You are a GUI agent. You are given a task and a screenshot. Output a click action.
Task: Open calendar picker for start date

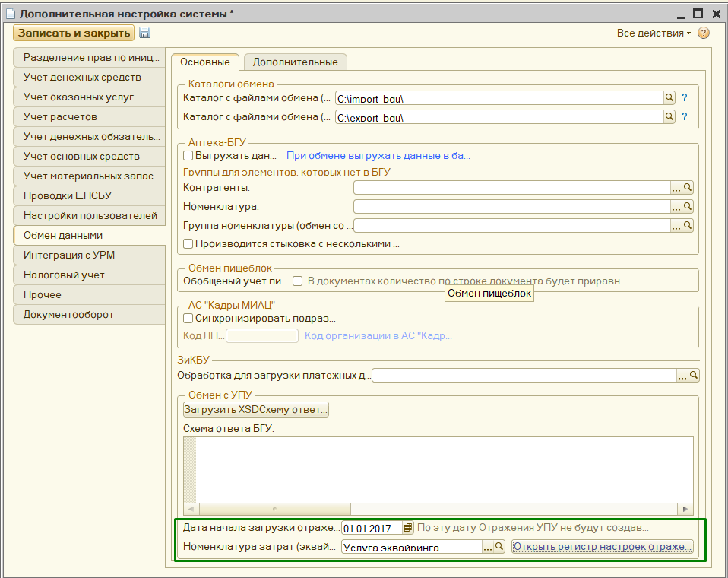[408, 527]
